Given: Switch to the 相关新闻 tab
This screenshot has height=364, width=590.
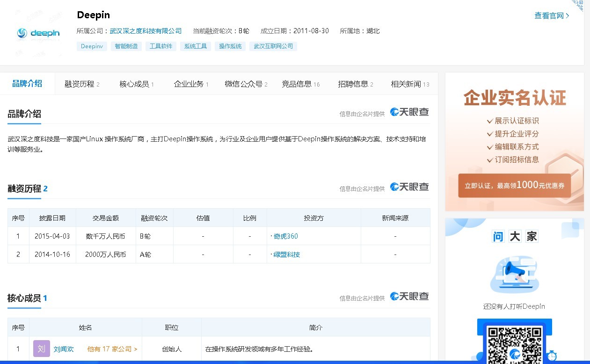Looking at the screenshot, I should [410, 84].
